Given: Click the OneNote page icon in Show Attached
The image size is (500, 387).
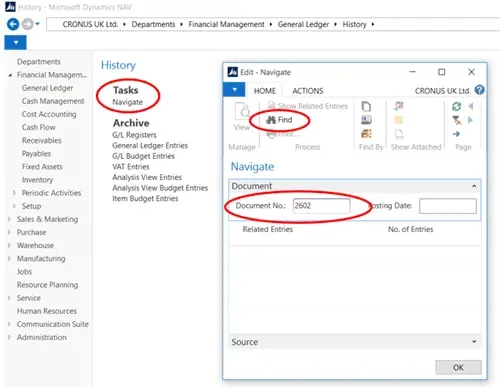Looking at the screenshot, I should click(x=399, y=134).
